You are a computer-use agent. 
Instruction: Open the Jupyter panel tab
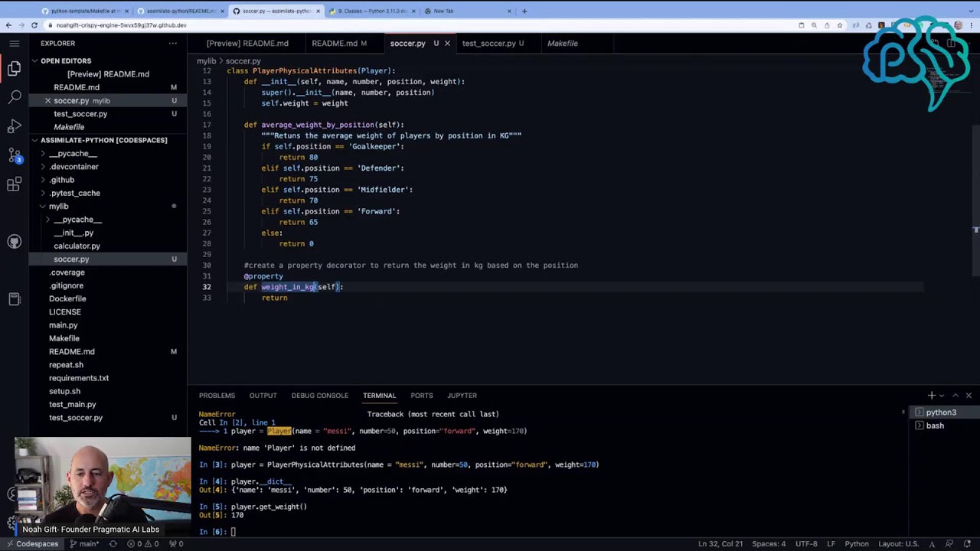[x=462, y=396]
